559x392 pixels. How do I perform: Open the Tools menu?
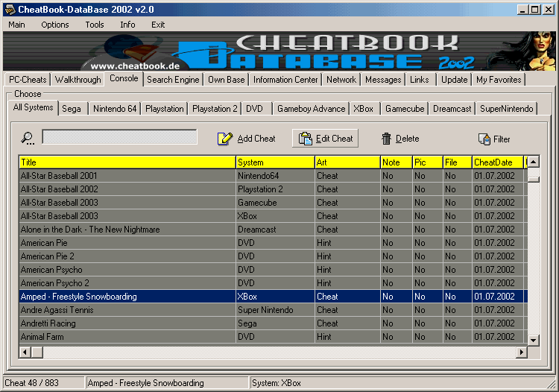95,25
